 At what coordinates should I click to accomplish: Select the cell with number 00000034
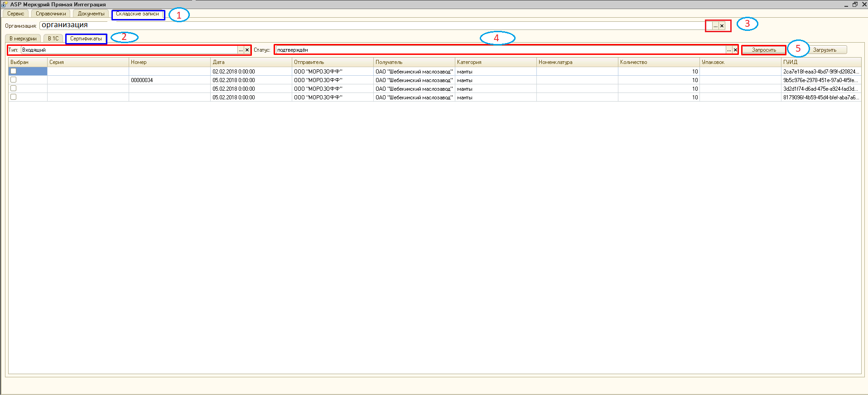[170, 80]
